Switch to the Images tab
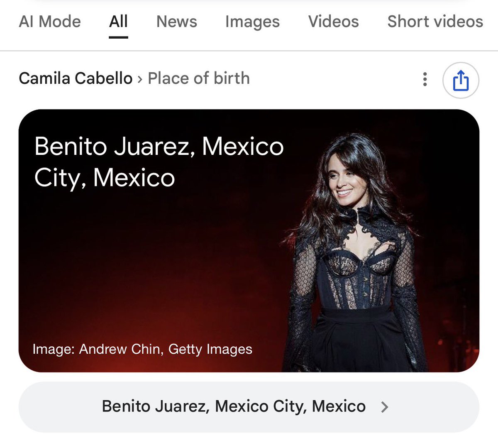Image resolution: width=498 pixels, height=448 pixels. tap(252, 22)
